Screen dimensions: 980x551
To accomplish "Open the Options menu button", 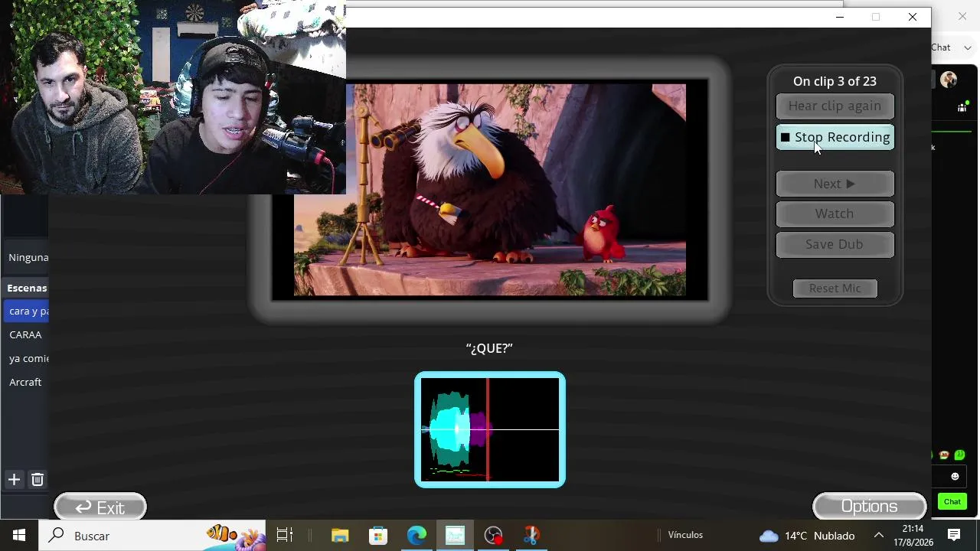I will tap(869, 507).
